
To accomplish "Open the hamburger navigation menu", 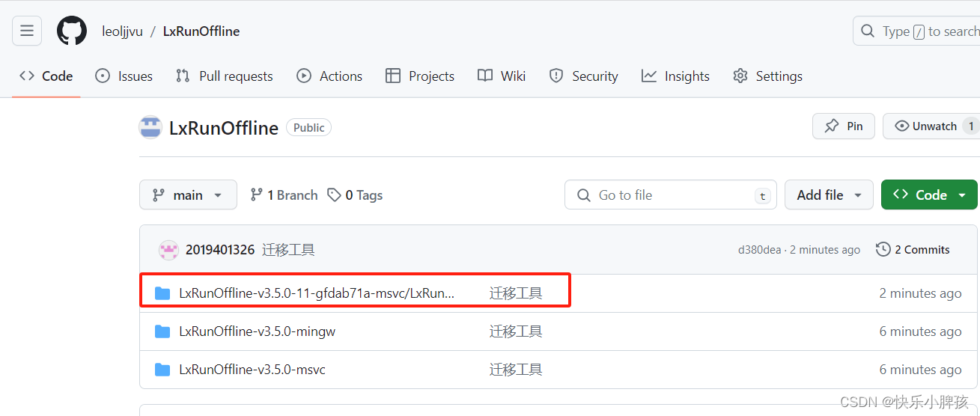I will coord(27,31).
